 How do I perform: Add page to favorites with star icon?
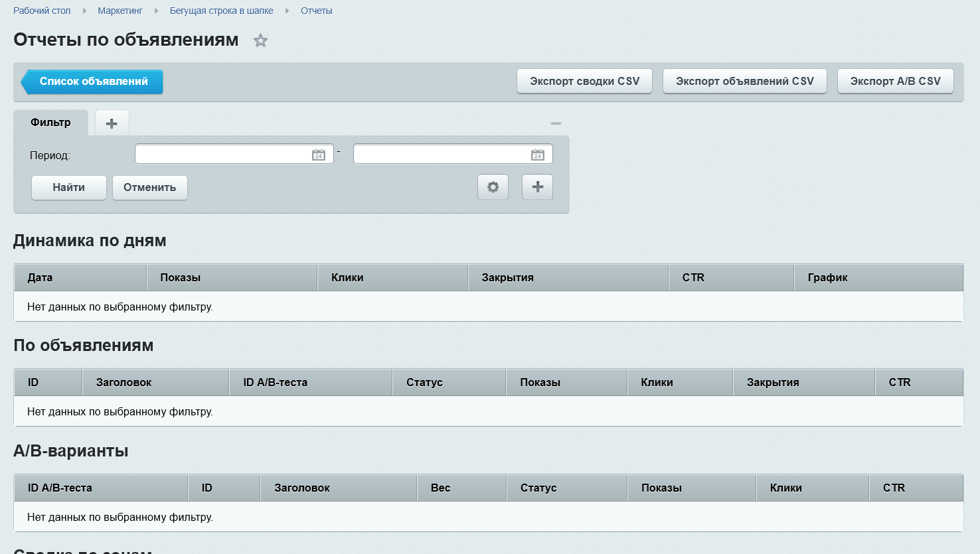(260, 40)
